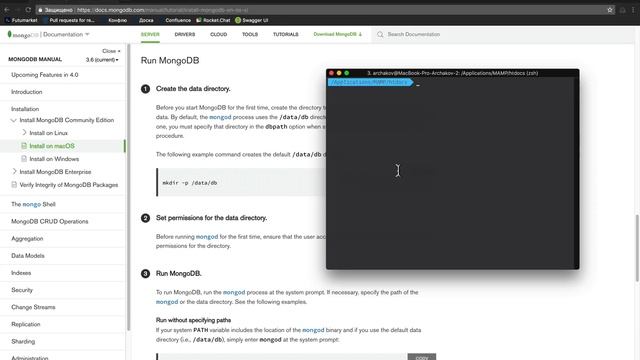The image size is (640, 360).
Task: Click the document icon beside Install on Windows
Action: pyautogui.click(x=24, y=159)
